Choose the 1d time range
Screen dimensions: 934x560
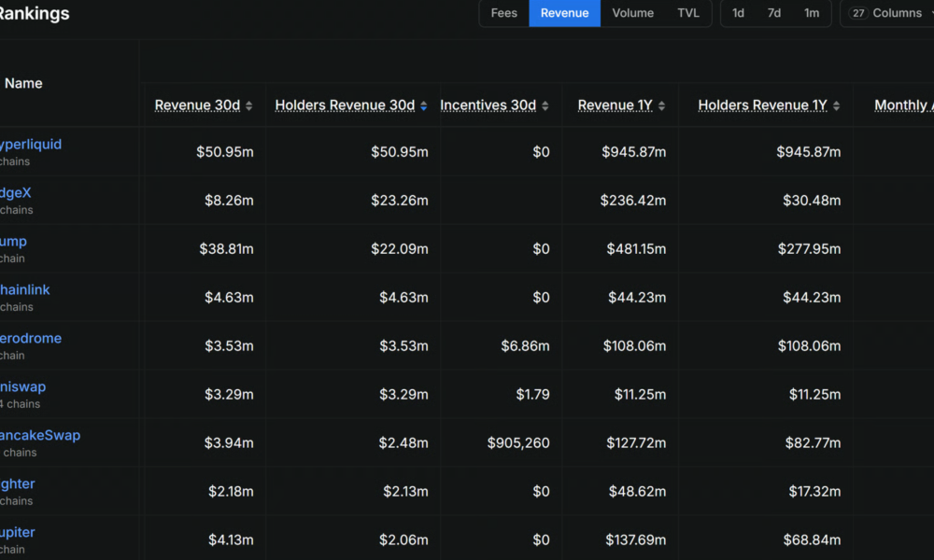[738, 13]
